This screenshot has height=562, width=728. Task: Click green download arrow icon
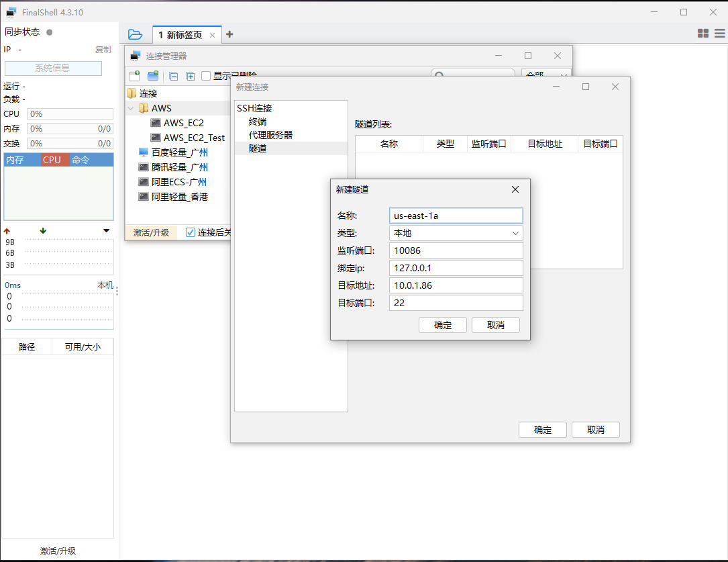pos(43,231)
